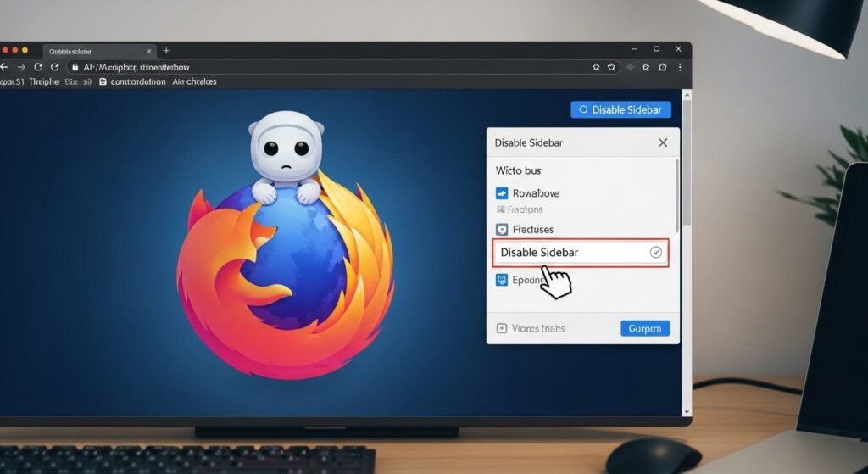The width and height of the screenshot is (868, 474).
Task: Click the forward navigation arrow
Action: pyautogui.click(x=23, y=66)
